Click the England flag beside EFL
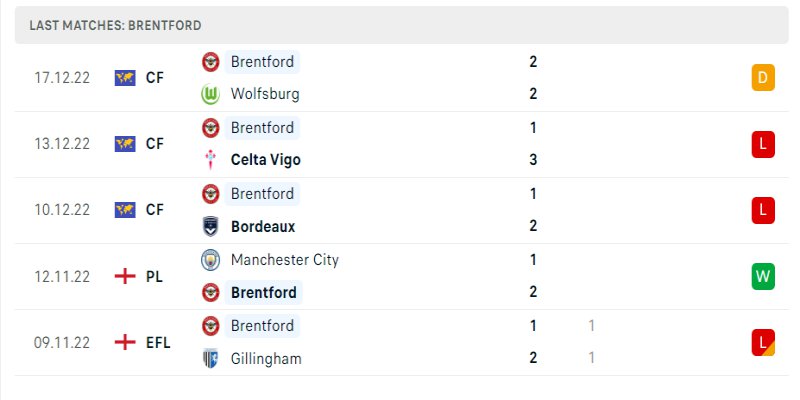This screenshot has height=400, width=800. pyautogui.click(x=125, y=342)
